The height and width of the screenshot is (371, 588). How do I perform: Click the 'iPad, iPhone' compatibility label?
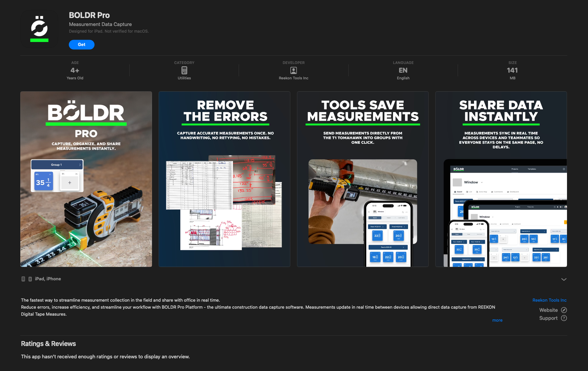48,279
